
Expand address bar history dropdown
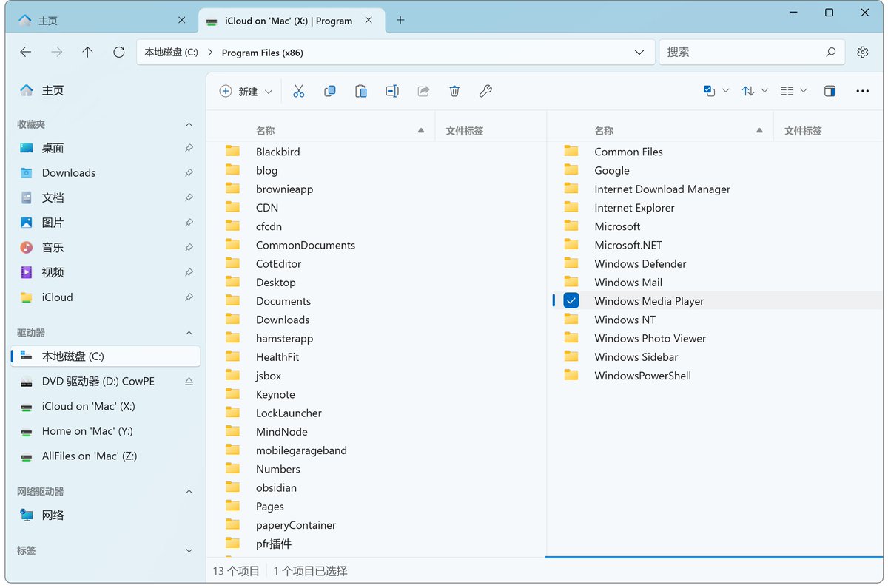point(639,53)
